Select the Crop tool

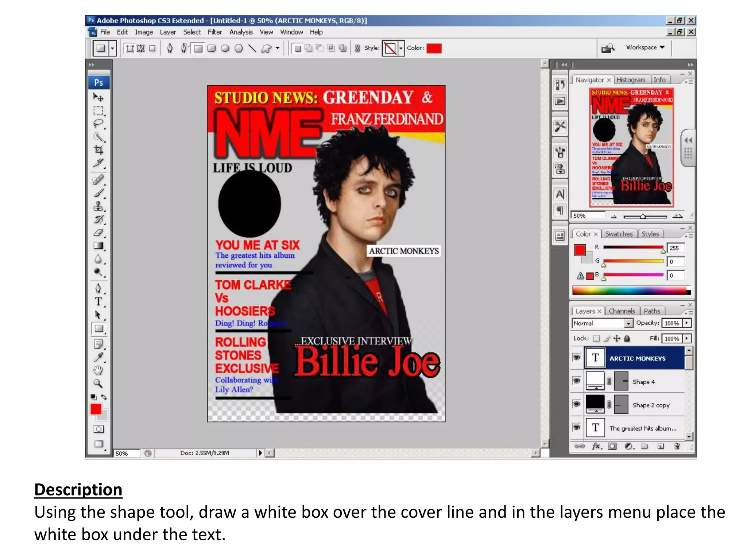[98, 150]
